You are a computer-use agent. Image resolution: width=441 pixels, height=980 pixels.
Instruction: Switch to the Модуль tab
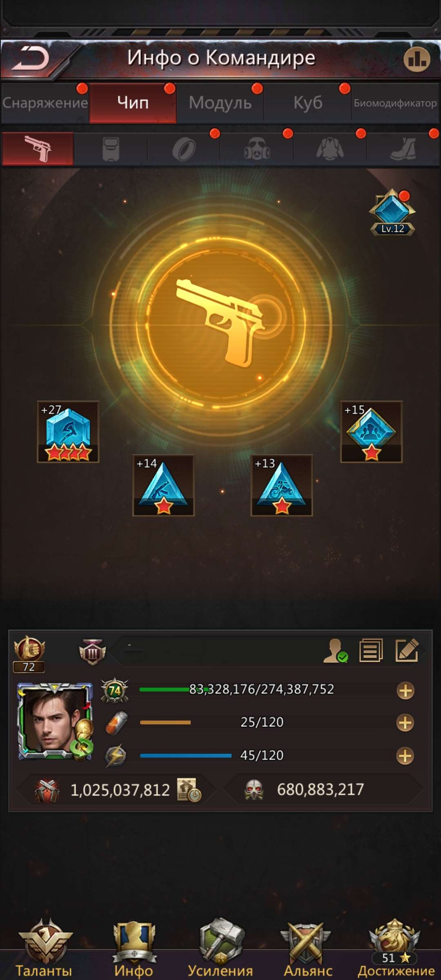pyautogui.click(x=220, y=103)
